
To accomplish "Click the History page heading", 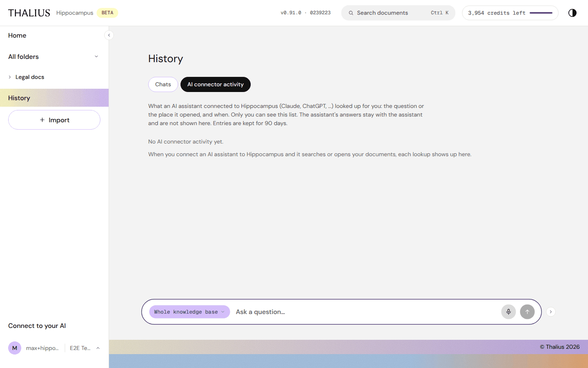I will pos(165,59).
